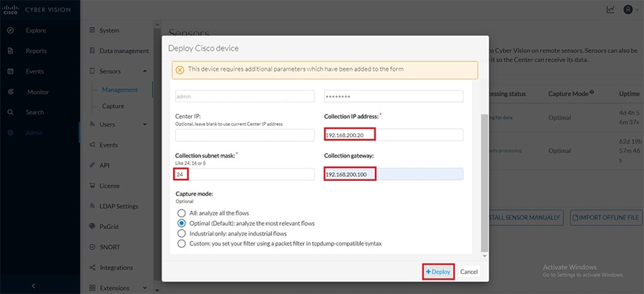Open the Search magnifier icon
The height and width of the screenshot is (294, 644).
pyautogui.click(x=11, y=112)
